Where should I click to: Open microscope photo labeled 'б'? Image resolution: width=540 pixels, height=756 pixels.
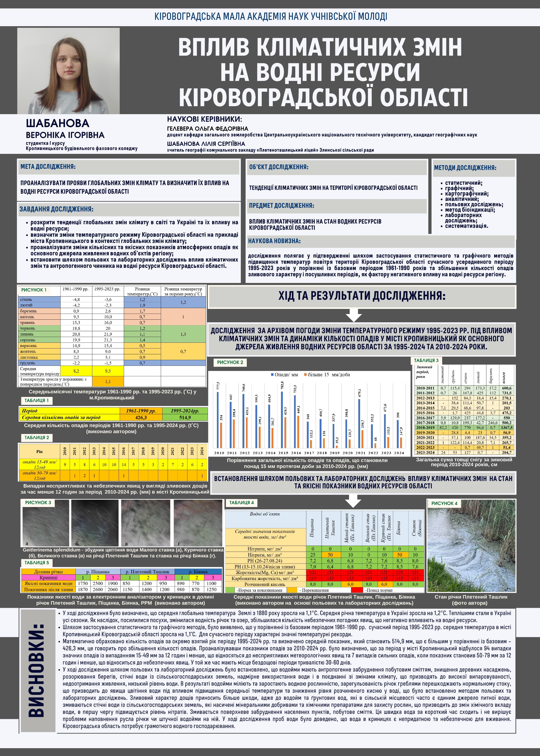[95, 523]
